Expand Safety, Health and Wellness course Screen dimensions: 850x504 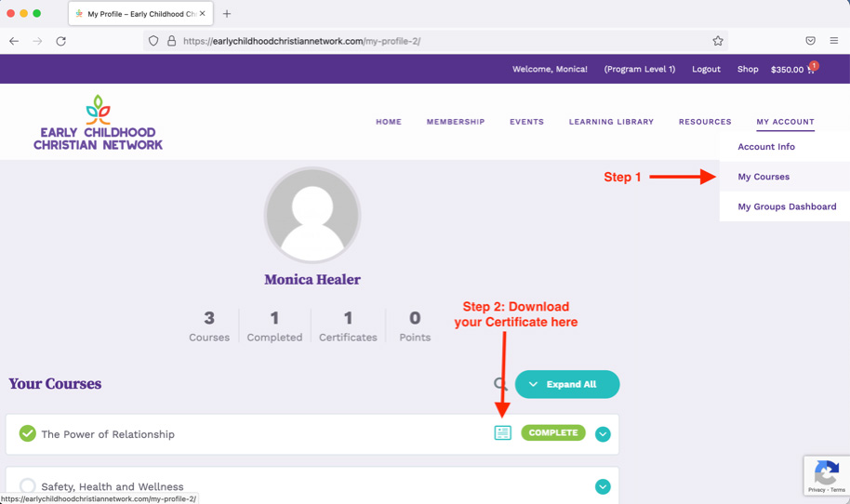coord(603,486)
